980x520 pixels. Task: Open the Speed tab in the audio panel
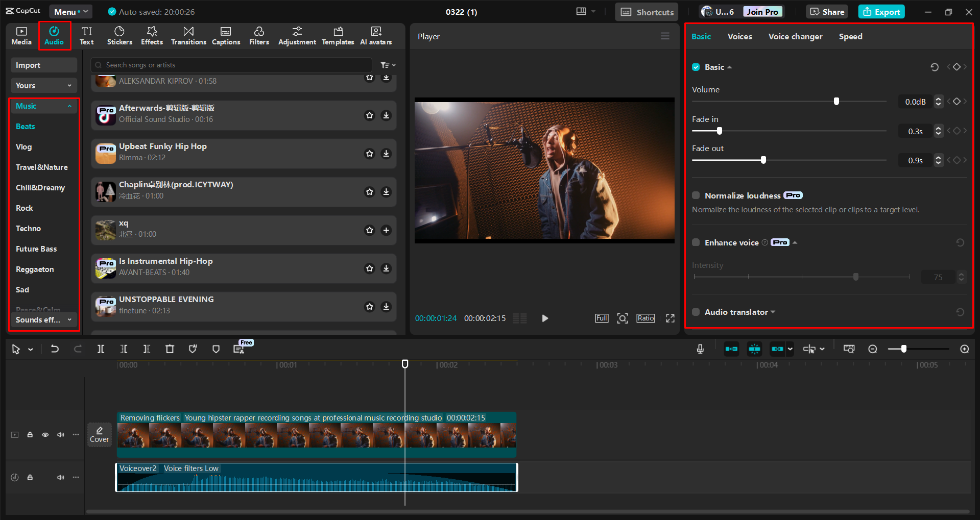pyautogui.click(x=850, y=36)
